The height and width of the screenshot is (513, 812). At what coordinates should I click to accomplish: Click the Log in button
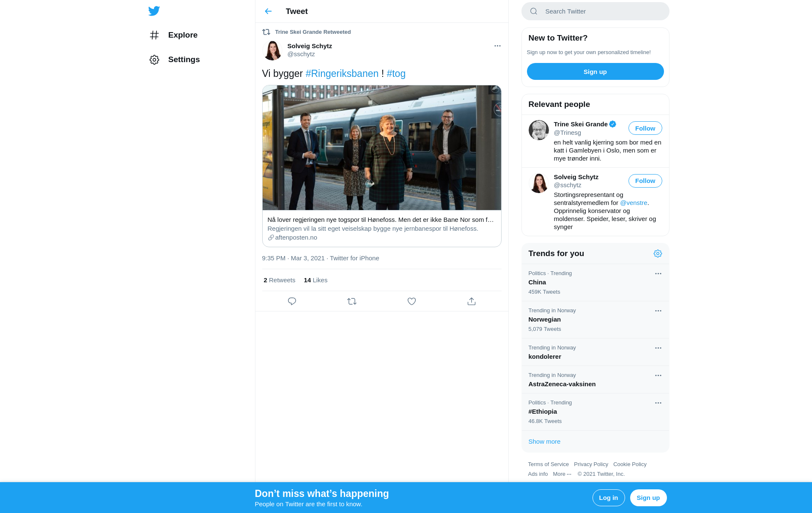(x=608, y=498)
